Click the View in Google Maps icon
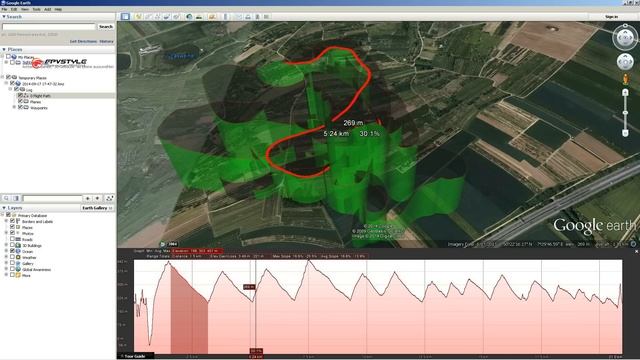 click(267, 17)
